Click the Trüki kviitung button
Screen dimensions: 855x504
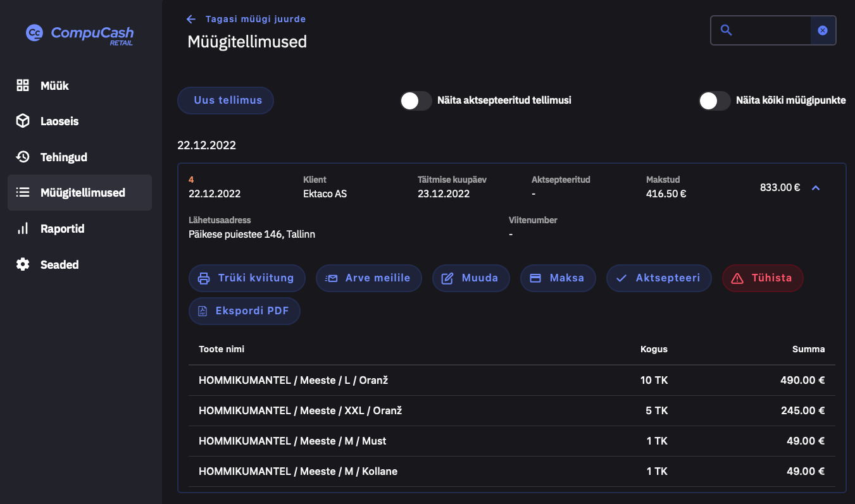247,278
